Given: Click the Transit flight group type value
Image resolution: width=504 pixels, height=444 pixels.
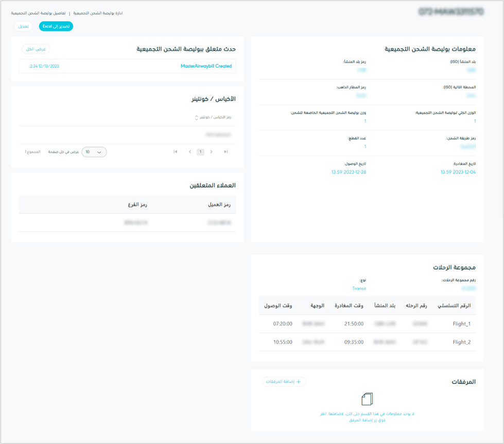Looking at the screenshot, I should click(359, 289).
